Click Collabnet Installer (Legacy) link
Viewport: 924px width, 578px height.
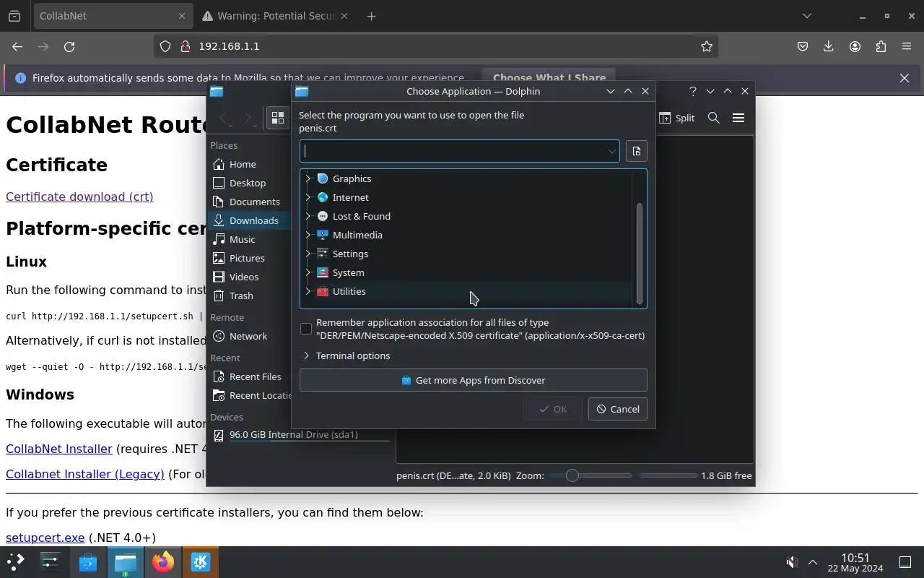pyautogui.click(x=85, y=474)
